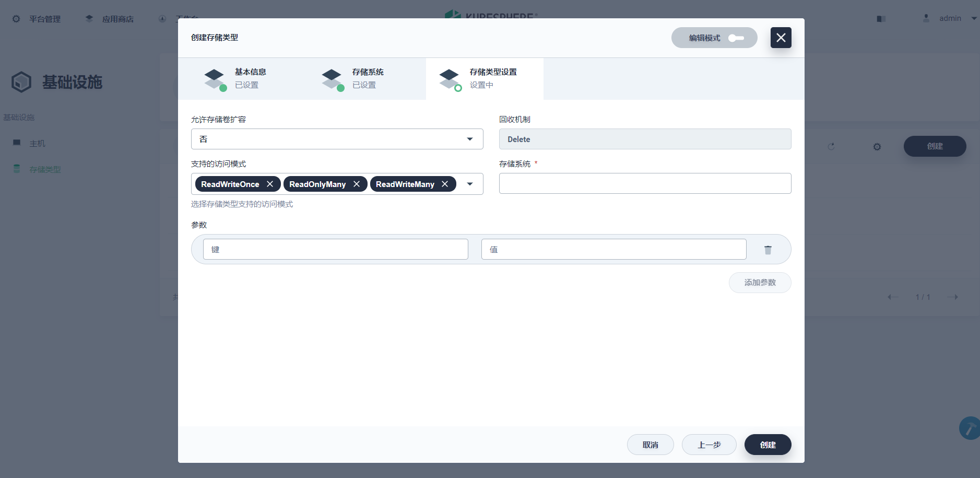The image size is (980, 478).
Task: Open the admin user dropdown
Action: [949, 18]
